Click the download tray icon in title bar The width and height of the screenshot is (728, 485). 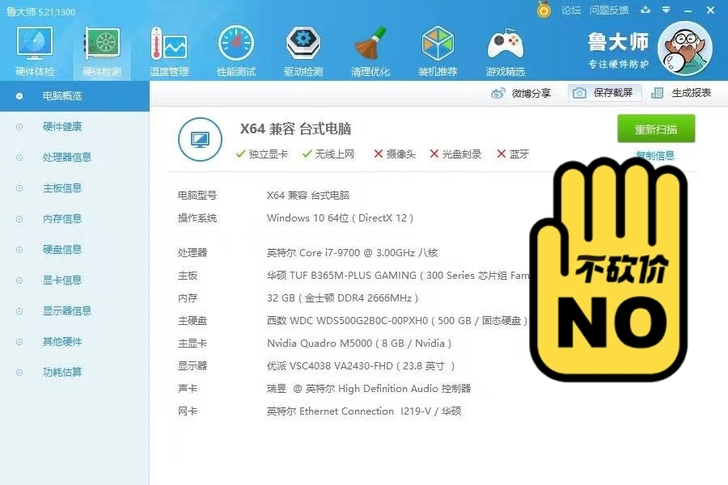coord(645,10)
